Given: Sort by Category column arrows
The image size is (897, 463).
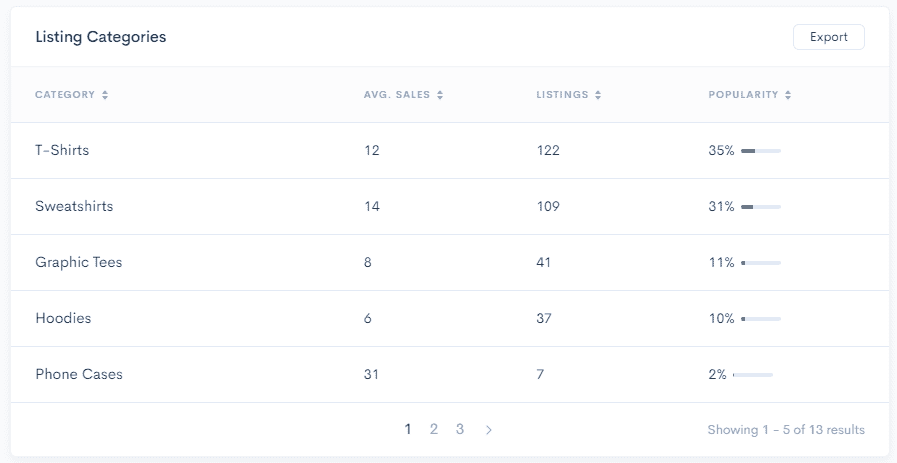Looking at the screenshot, I should click(x=105, y=96).
